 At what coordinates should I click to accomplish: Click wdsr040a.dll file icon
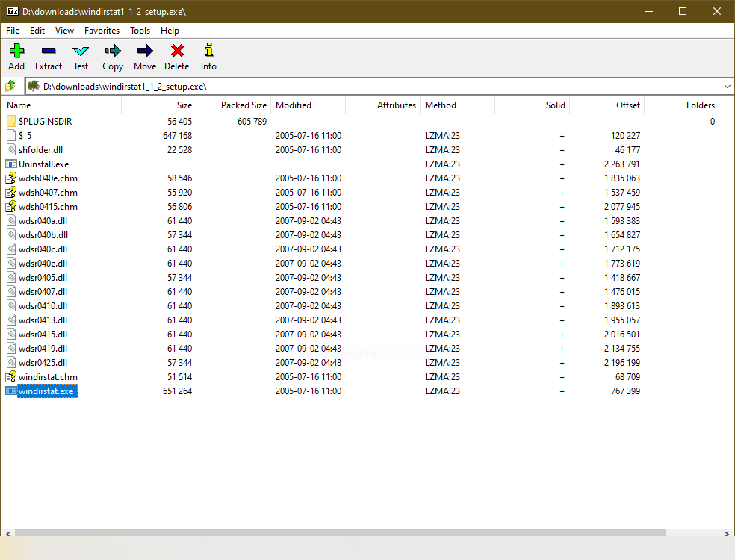click(11, 221)
